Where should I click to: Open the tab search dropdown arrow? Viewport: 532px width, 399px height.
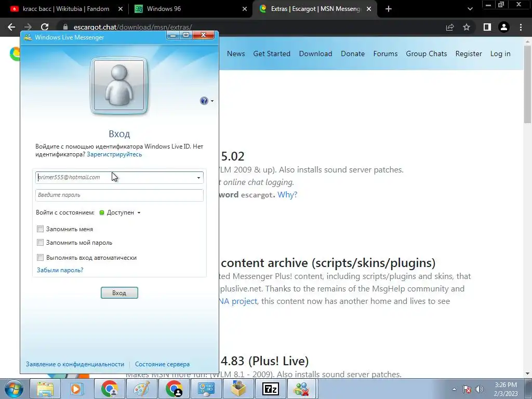(x=470, y=9)
